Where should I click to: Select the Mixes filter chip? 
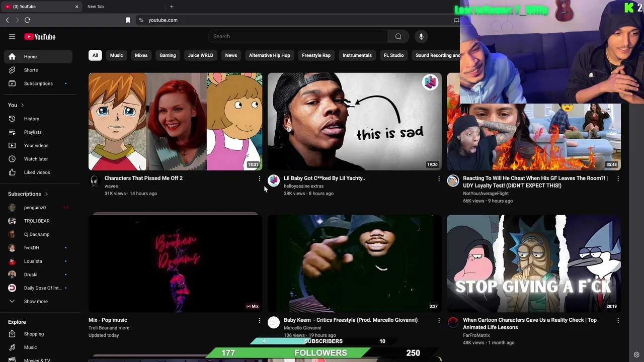tap(141, 55)
